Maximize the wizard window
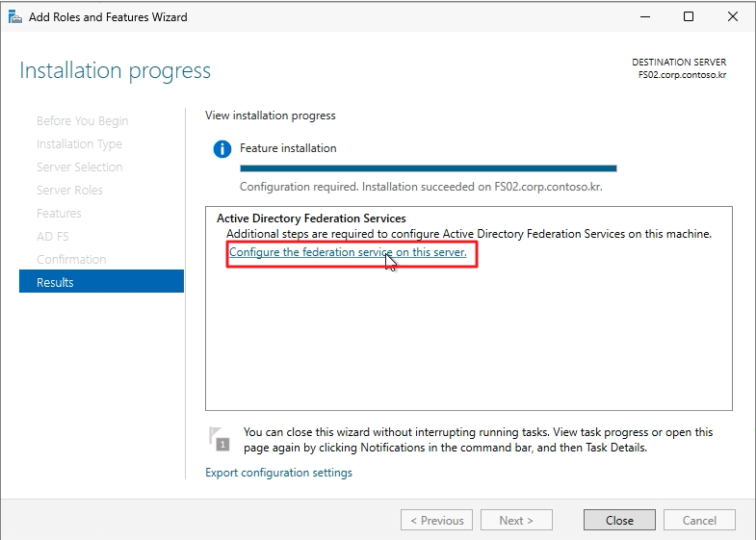 point(689,17)
